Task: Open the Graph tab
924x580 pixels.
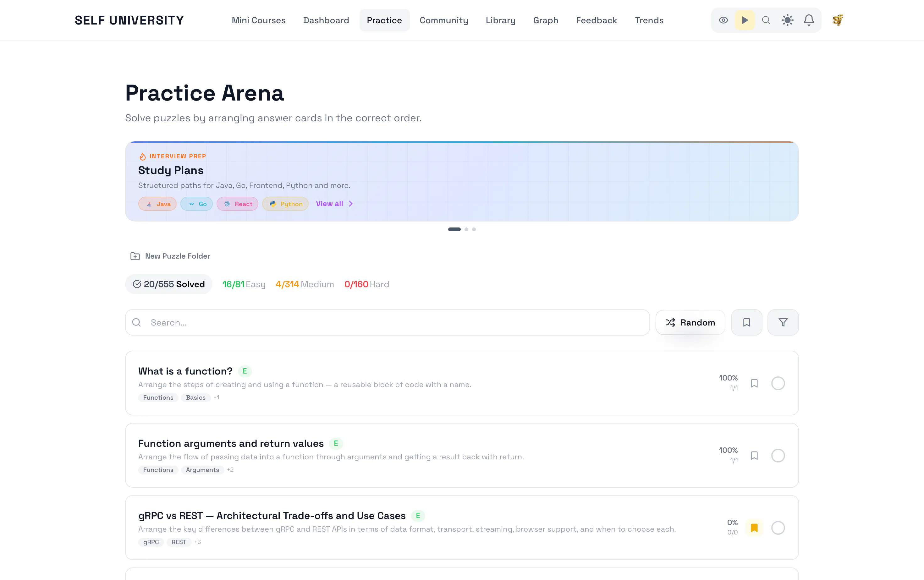Action: tap(546, 20)
